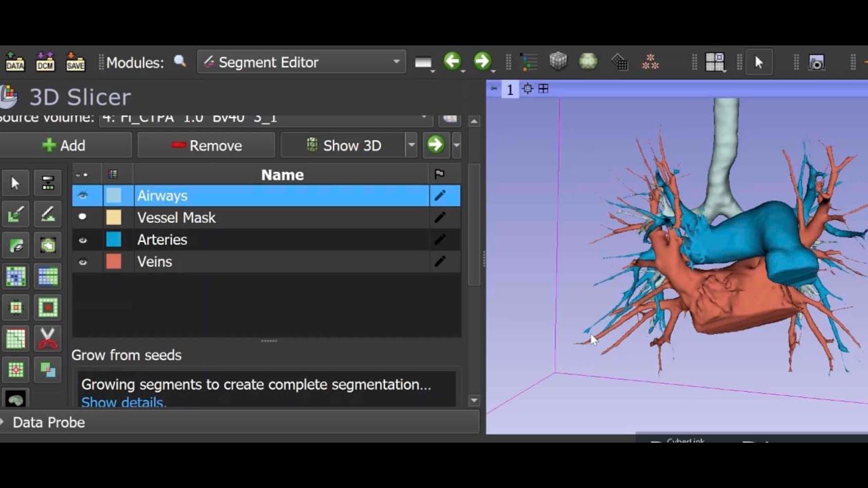Open the Markups module red dots icon

coord(650,62)
